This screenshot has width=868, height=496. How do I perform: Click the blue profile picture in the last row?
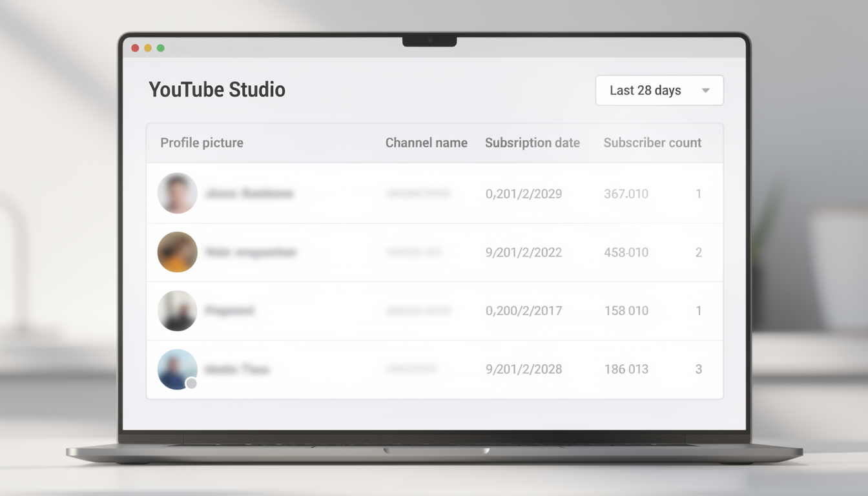(x=177, y=369)
